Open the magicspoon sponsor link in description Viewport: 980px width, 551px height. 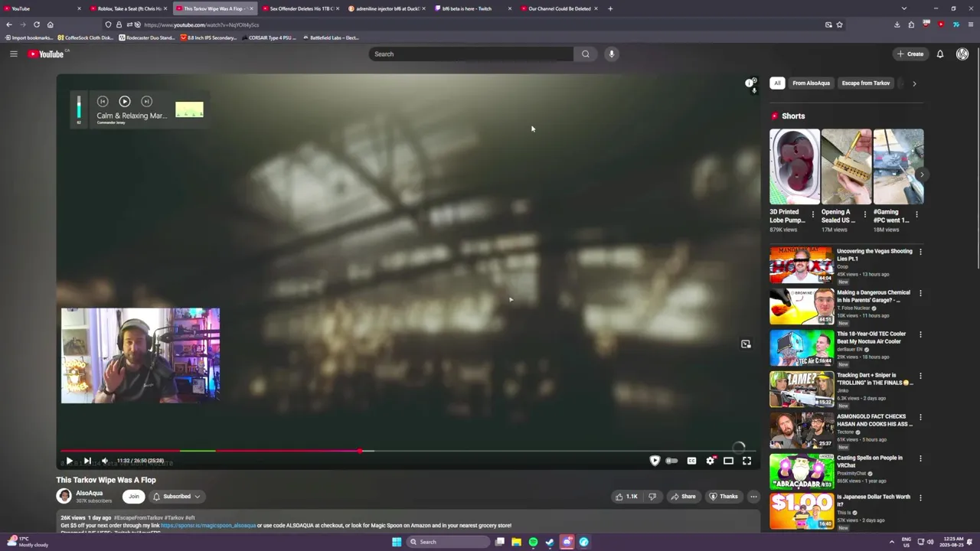click(208, 526)
